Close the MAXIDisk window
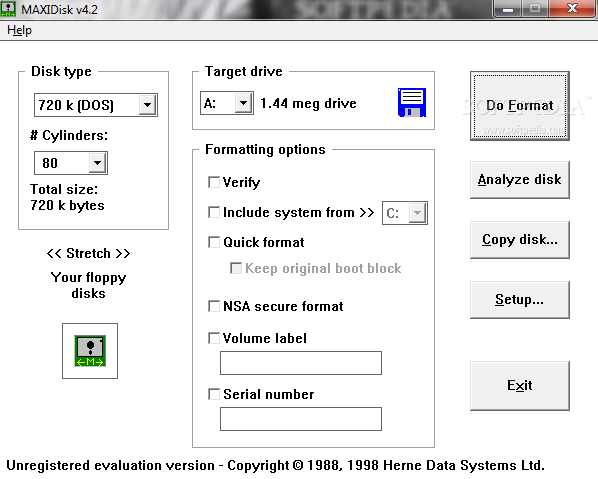Viewport: 598px width, 479px height. 572,8
